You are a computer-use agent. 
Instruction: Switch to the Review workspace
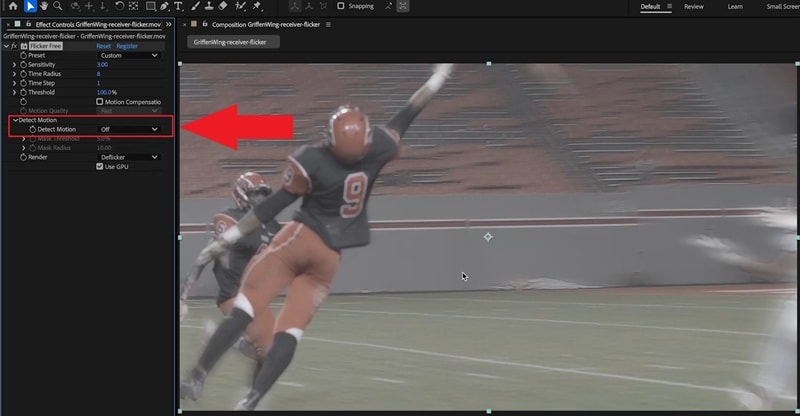point(693,7)
